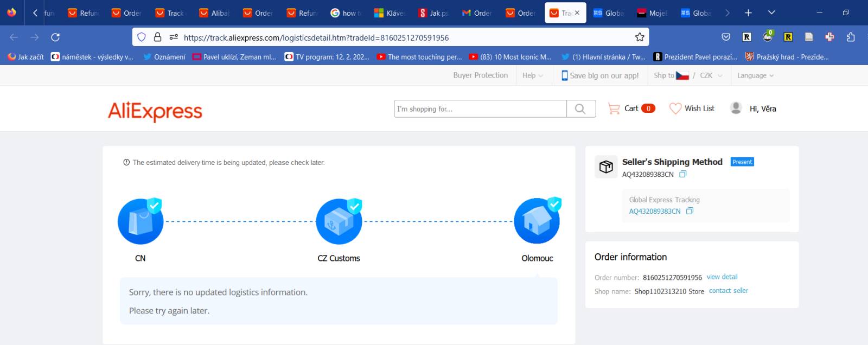Image resolution: width=868 pixels, height=345 pixels.
Task: Open the Hi, Věra account avatar
Action: [736, 108]
